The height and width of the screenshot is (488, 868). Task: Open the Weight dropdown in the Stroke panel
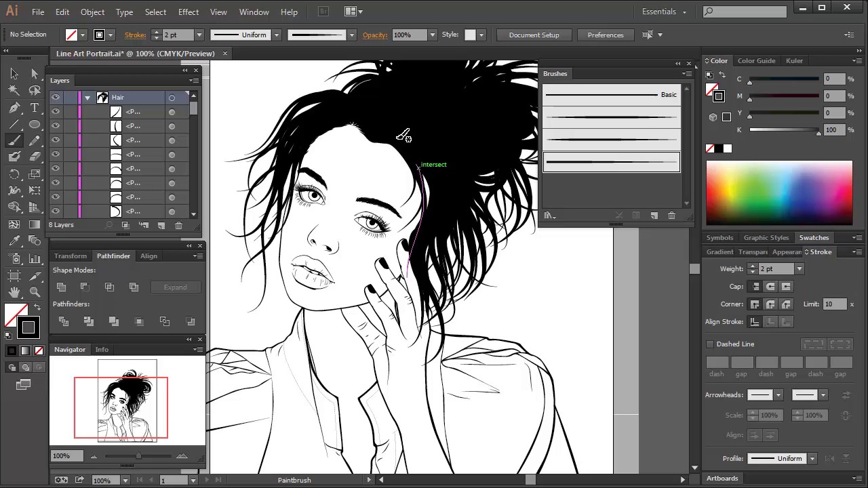tap(799, 269)
